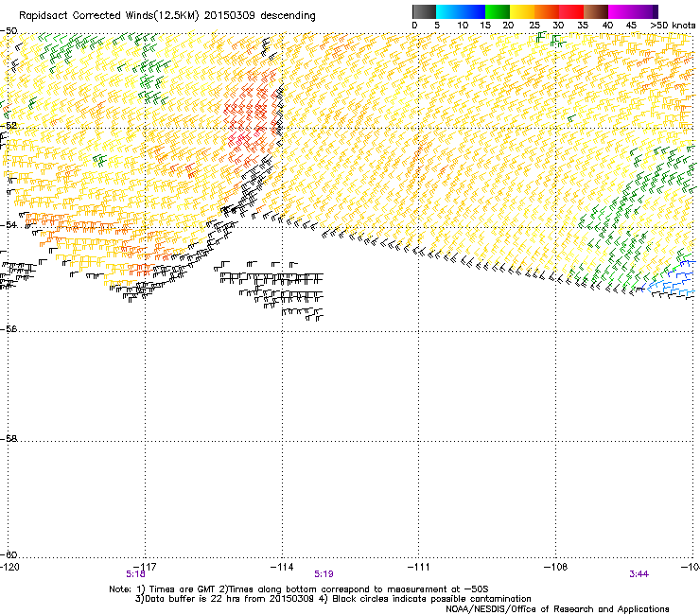Click the latitude label '-50'

point(9,31)
